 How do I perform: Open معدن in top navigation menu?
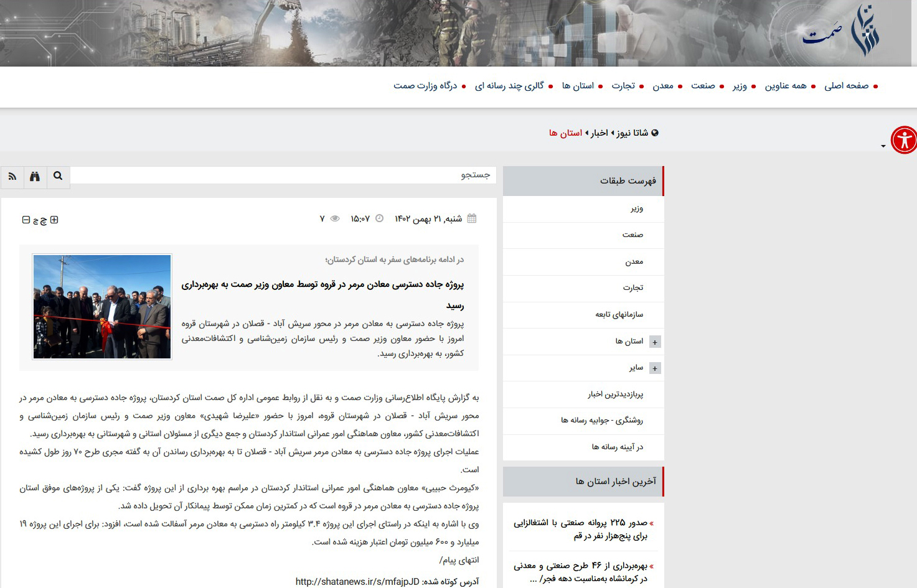[x=663, y=86]
